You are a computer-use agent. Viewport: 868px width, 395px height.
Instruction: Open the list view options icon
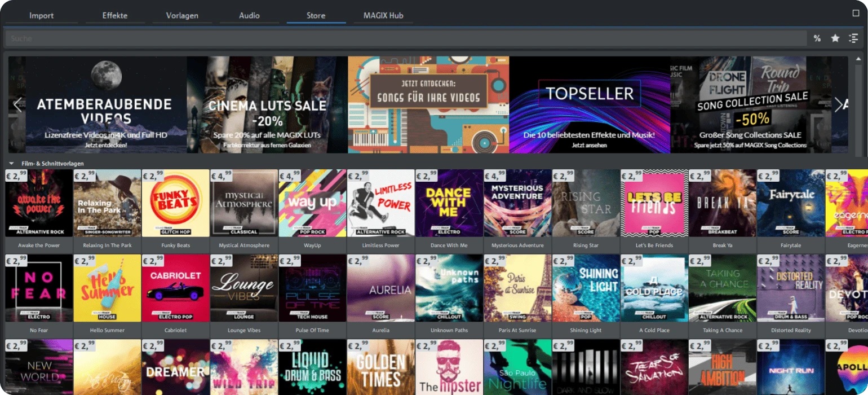[853, 38]
